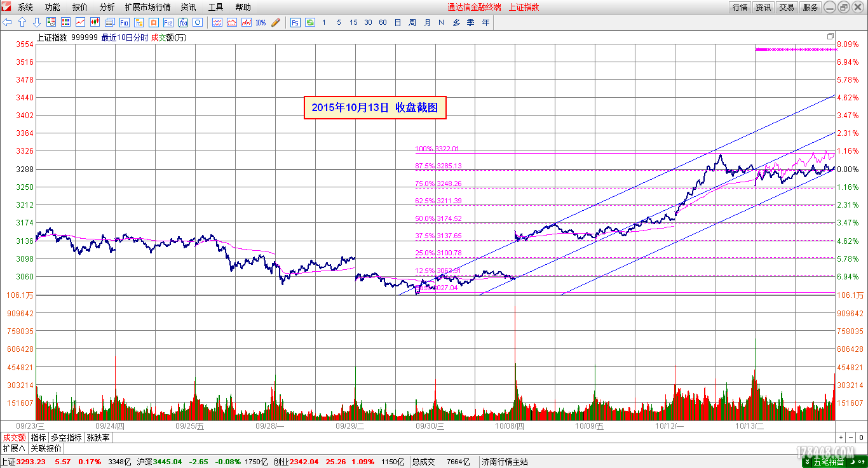Click 沪深 3445.04 index in status bar
Screen dimensions: 868x468
[159, 462]
